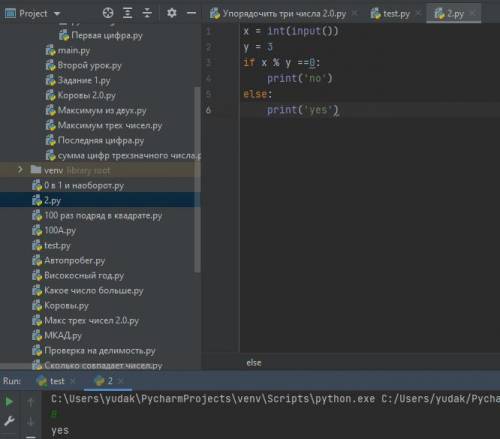The height and width of the screenshot is (439, 500).
Task: Rerun the script with the green play button
Action: 9,402
